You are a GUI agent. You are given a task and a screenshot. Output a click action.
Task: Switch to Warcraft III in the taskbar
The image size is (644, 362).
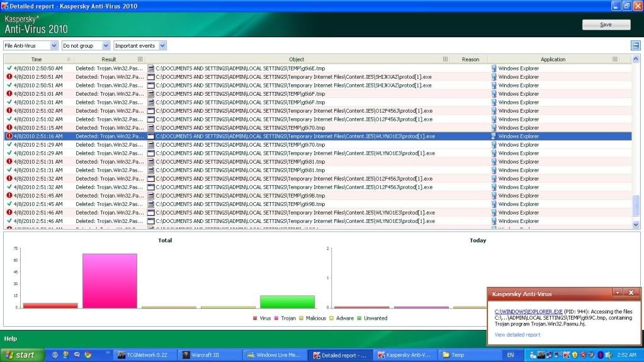208,355
